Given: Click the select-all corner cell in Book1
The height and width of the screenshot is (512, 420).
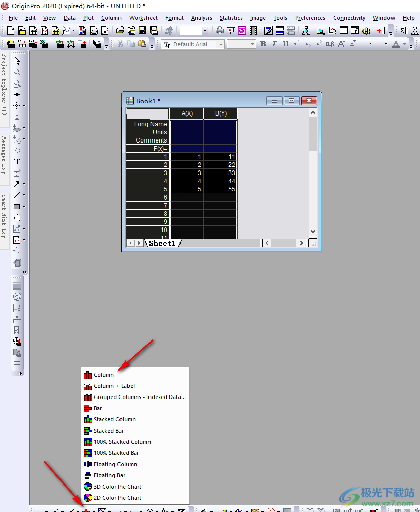Looking at the screenshot, I should [x=147, y=113].
